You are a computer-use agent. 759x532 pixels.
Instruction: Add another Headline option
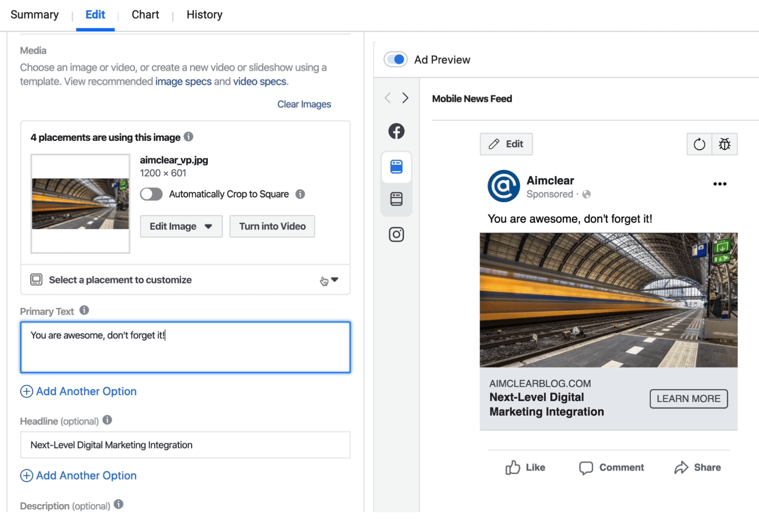coord(78,476)
